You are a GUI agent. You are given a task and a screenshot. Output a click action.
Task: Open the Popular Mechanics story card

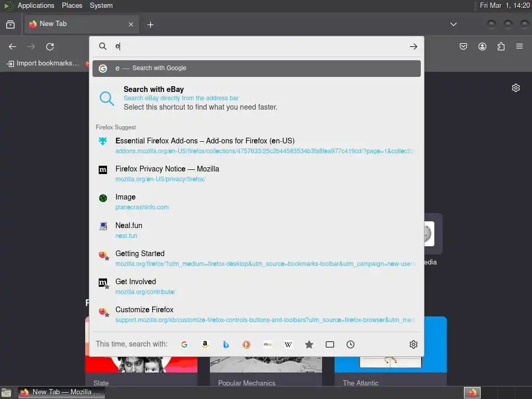[266, 371]
